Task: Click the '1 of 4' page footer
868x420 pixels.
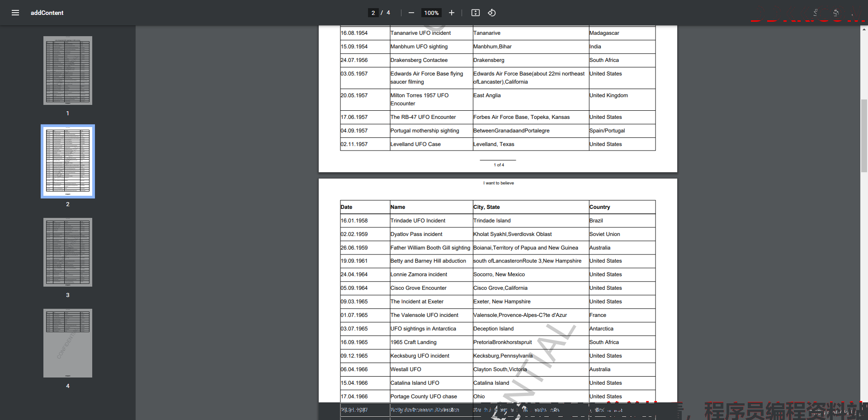Action: coord(499,165)
